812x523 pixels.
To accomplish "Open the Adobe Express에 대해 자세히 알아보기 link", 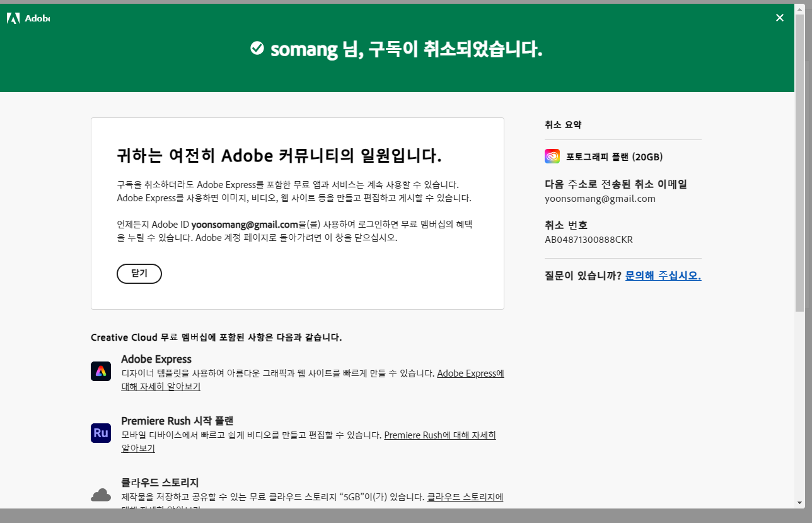I will click(313, 379).
